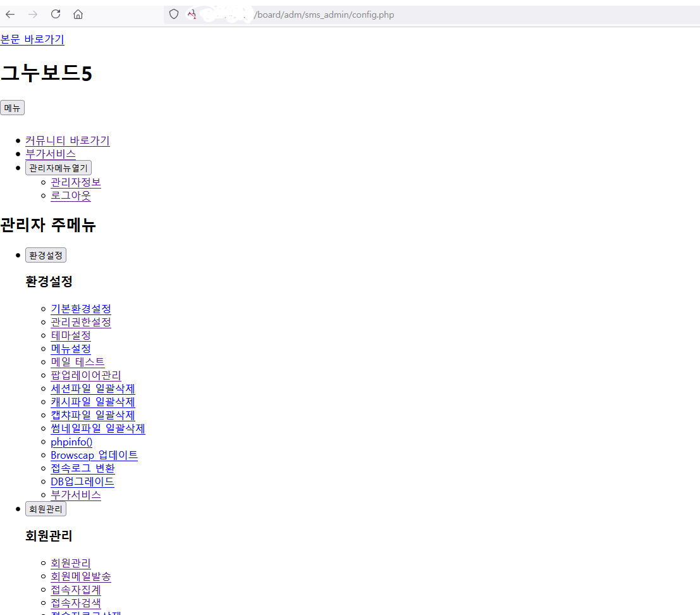Navigate to 팝업레이어관리

click(86, 376)
